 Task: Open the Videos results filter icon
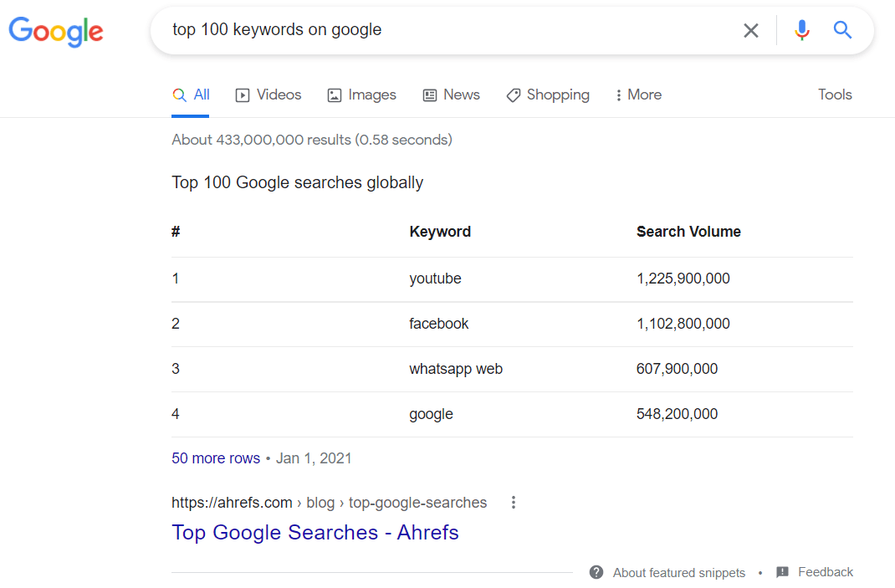pyautogui.click(x=241, y=95)
